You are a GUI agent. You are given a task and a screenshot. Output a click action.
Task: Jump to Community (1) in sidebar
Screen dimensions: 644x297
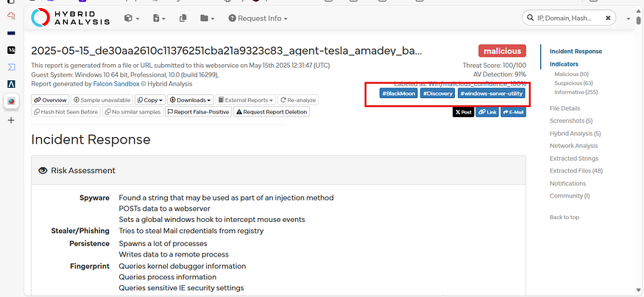click(x=569, y=196)
